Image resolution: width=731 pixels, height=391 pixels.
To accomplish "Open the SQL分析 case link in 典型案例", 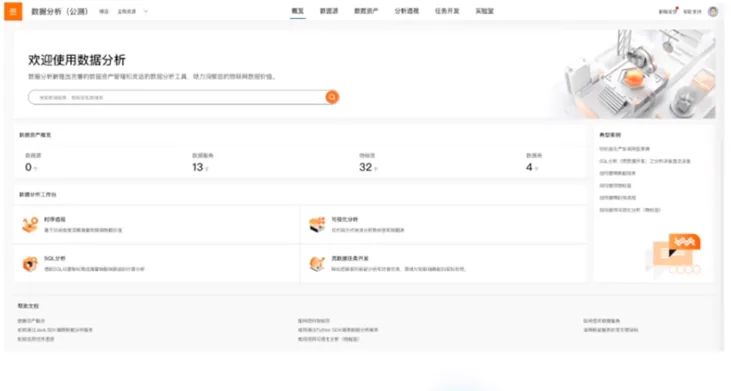I will tap(645, 161).
